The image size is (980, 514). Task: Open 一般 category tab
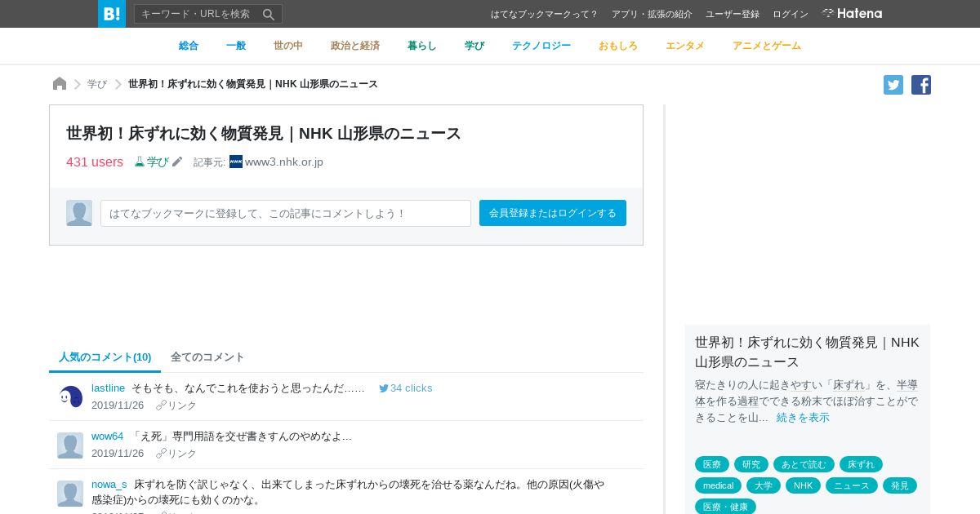pyautogui.click(x=236, y=46)
